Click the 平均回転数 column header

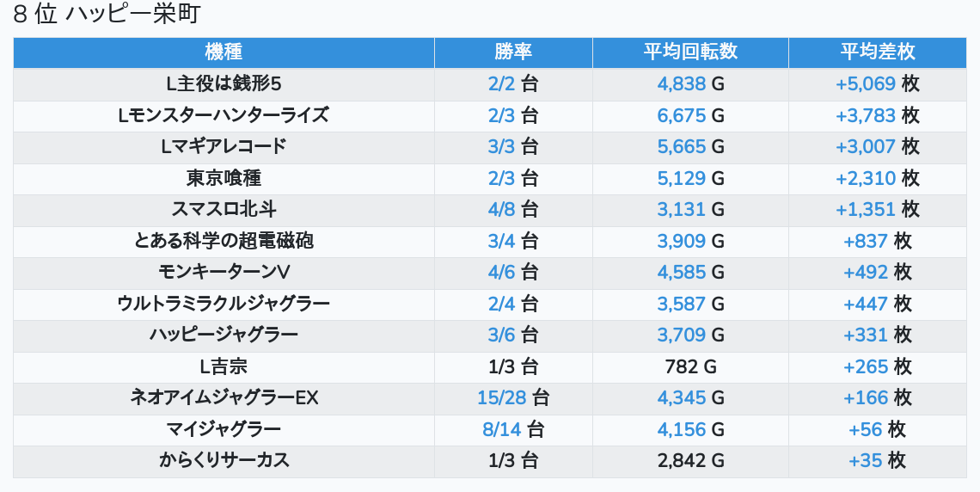point(690,52)
